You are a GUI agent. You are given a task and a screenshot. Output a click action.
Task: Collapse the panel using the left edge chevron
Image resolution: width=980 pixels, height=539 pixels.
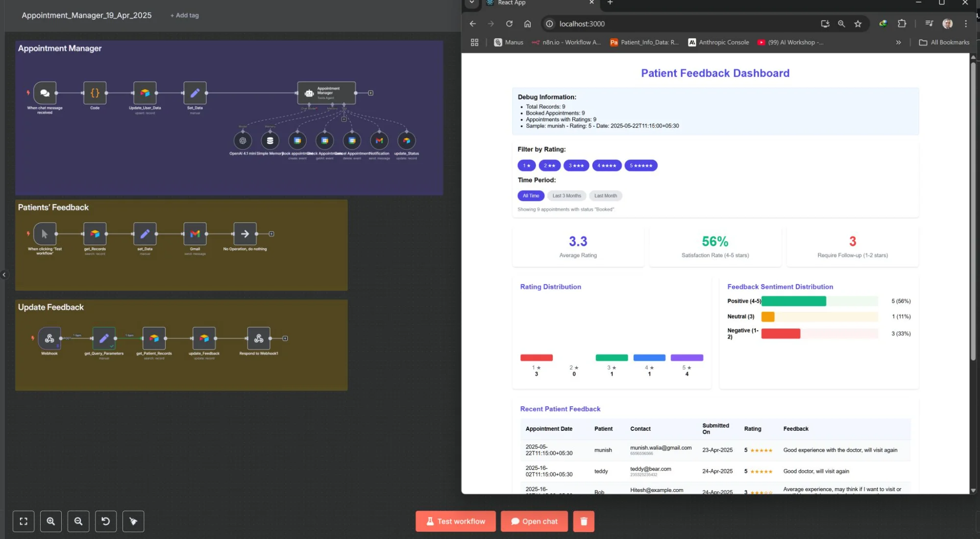pyautogui.click(x=4, y=275)
